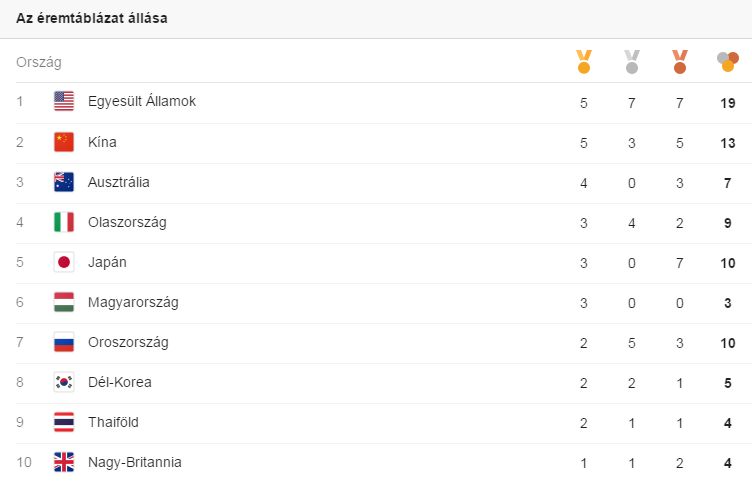Click the South Korea flag icon
The image size is (752, 483).
pos(64,382)
